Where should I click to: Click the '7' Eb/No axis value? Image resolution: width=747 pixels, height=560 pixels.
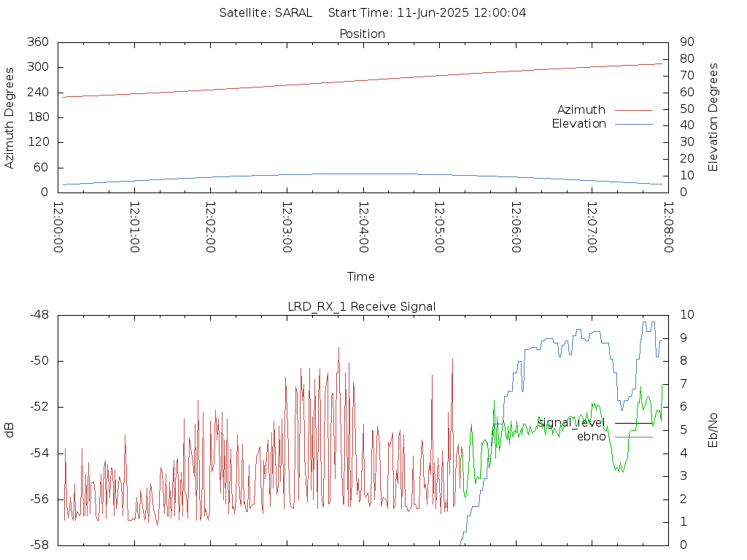[683, 384]
